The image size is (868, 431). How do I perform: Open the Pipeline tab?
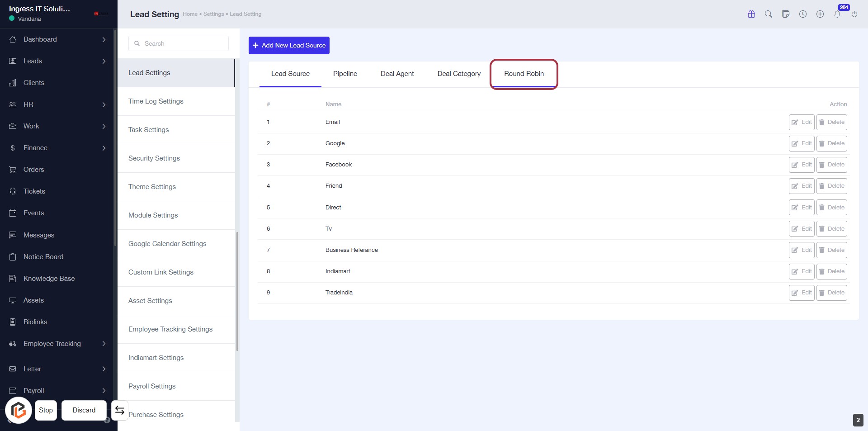point(345,74)
